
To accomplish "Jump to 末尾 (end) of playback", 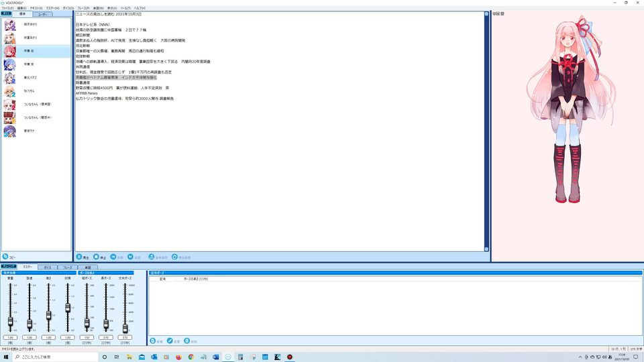I will tap(134, 257).
